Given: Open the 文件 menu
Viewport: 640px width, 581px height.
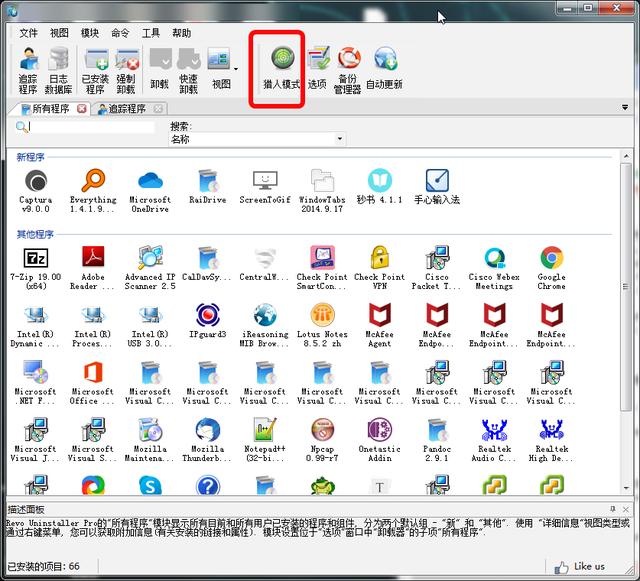Looking at the screenshot, I should click(28, 33).
